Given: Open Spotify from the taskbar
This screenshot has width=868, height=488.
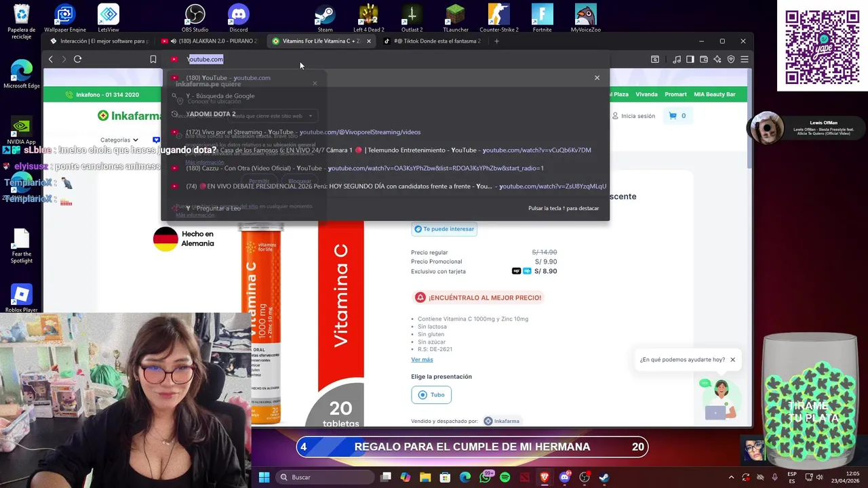Looking at the screenshot, I should (505, 477).
